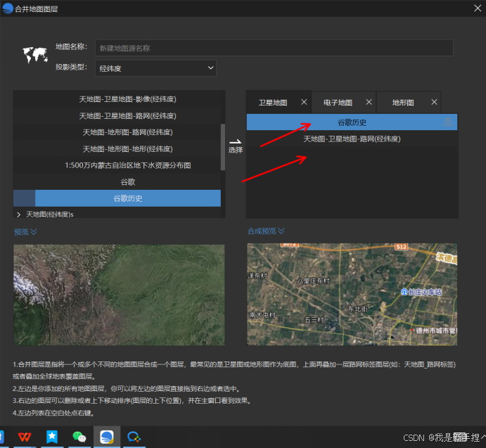Select 天地图-卫星地图-影像(经纬度) in the left list
The height and width of the screenshot is (448, 486).
tap(117, 99)
